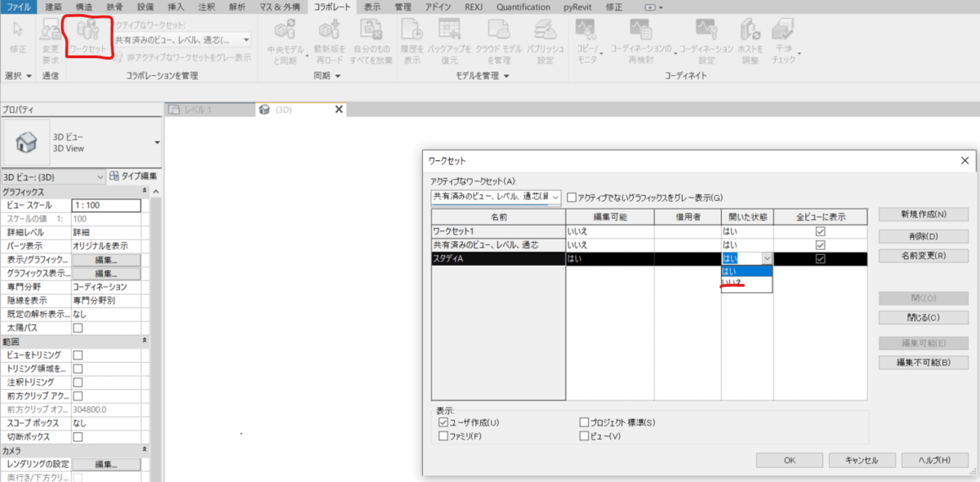Switch to 管理 ribbon tab
Viewport: 980px width, 482px height.
pos(403,7)
